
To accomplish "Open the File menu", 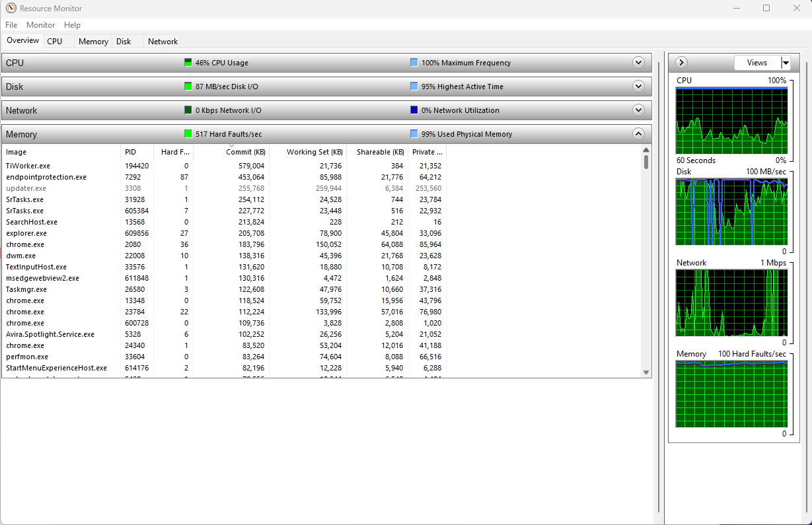I will [11, 25].
